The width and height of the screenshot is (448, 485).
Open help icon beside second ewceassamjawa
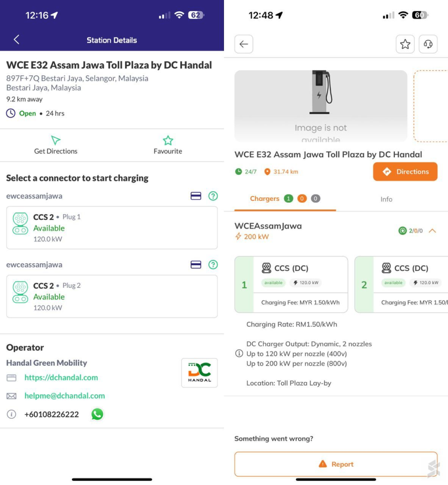point(213,264)
